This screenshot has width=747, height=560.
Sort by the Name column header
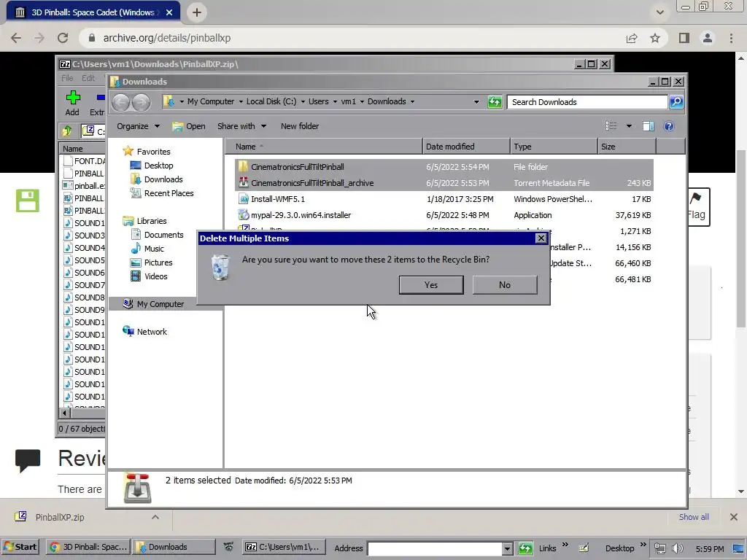[323, 147]
